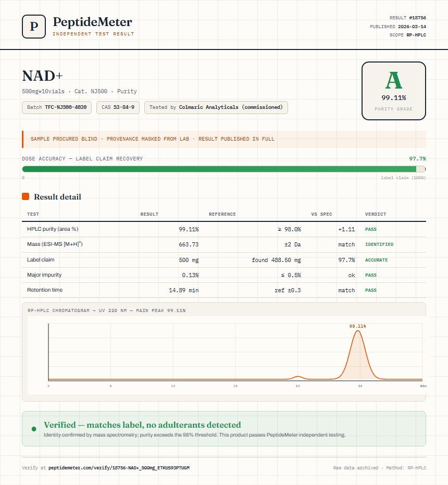Click the PUBLISHED 2026-03-14 date
Screen dimensions: 448x485
398,27
